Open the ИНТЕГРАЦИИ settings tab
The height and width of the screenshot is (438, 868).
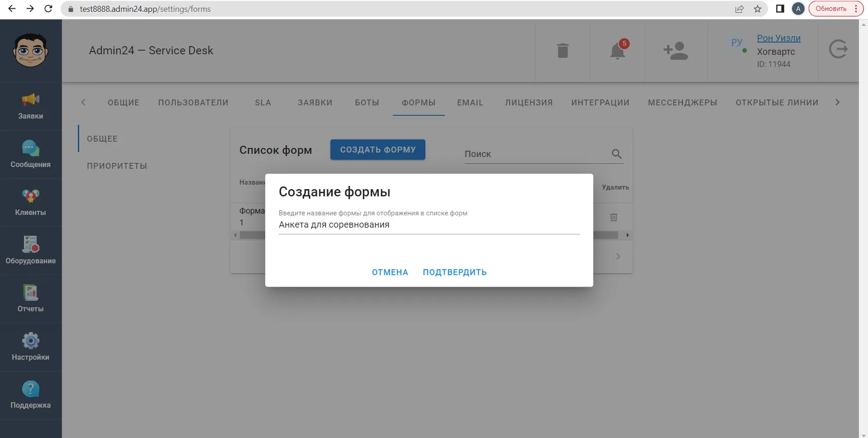[x=600, y=102]
